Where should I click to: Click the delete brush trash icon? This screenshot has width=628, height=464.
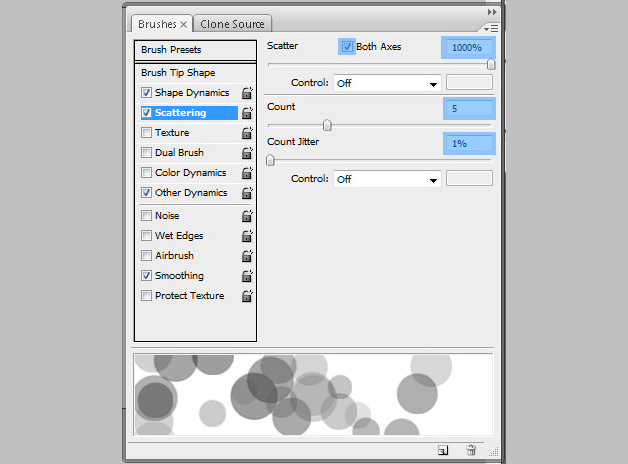click(471, 450)
